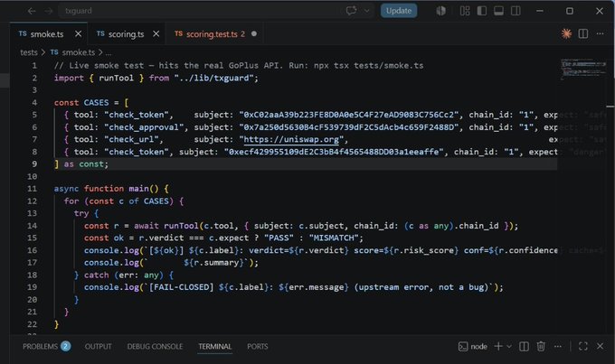
Task: Open Customize Layout icon
Action: [465, 11]
